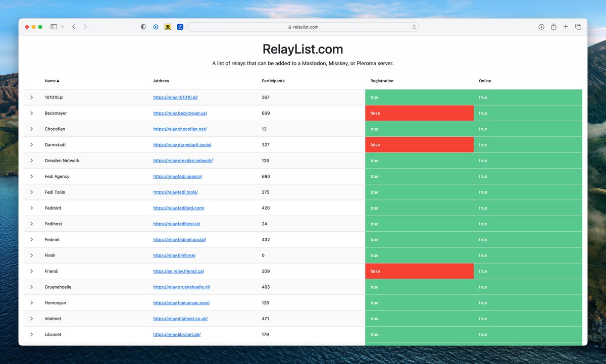Sort by the Online column header
This screenshot has width=606, height=364.
[485, 81]
